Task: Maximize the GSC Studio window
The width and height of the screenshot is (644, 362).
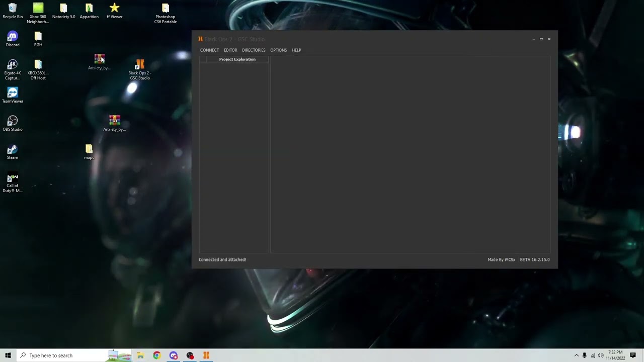Action: [541, 39]
